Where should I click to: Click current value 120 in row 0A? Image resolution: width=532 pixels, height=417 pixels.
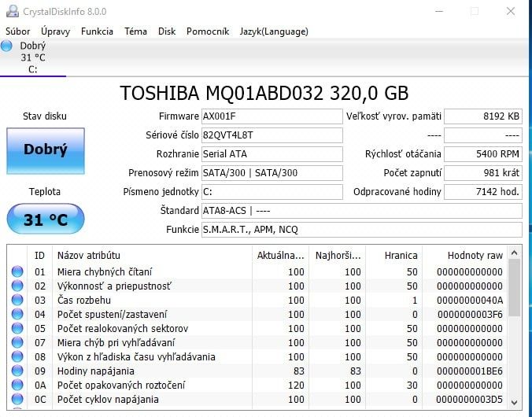(x=296, y=385)
